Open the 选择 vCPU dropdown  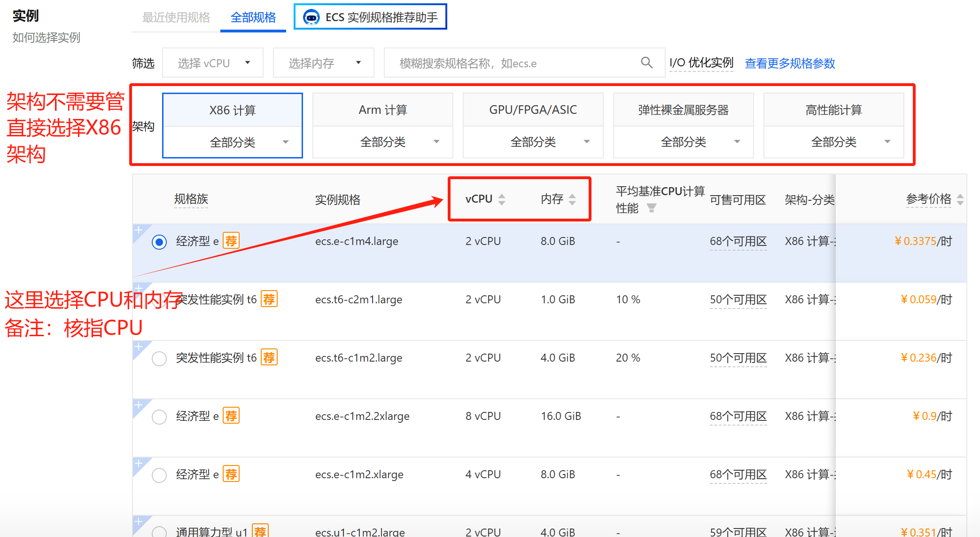[213, 63]
